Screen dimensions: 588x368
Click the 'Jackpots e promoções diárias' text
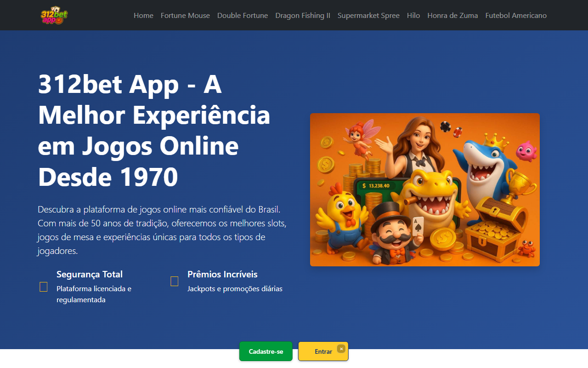point(235,289)
